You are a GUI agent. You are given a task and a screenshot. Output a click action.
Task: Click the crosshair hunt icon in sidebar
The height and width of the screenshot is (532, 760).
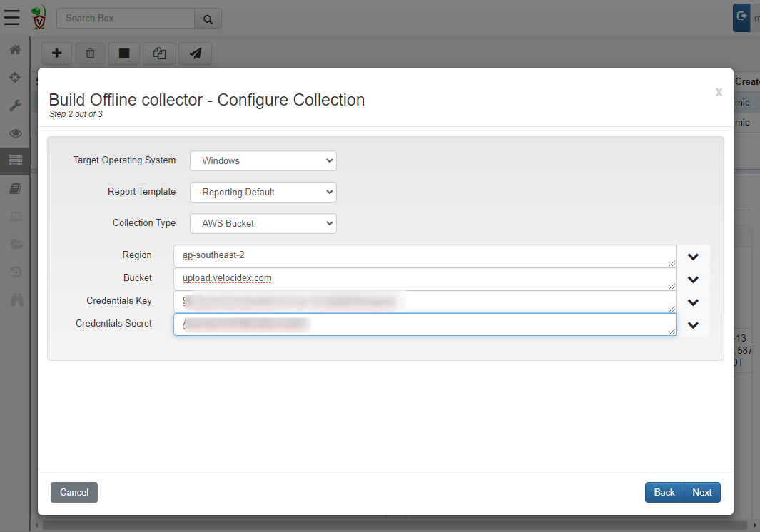(x=15, y=78)
